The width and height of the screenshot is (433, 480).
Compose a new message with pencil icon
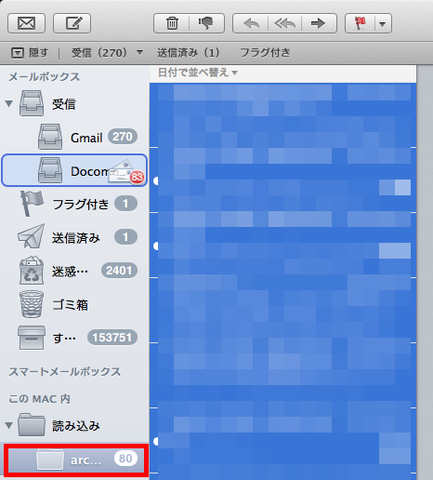(72, 23)
